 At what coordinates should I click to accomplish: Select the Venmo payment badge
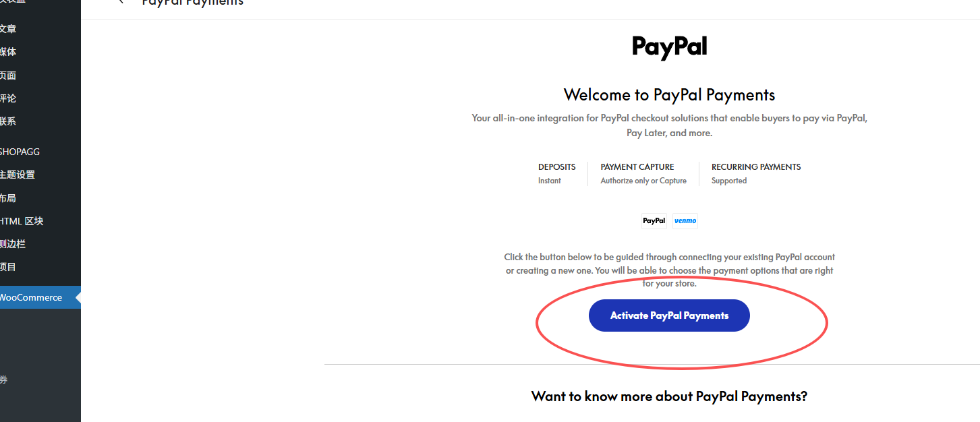coord(685,221)
